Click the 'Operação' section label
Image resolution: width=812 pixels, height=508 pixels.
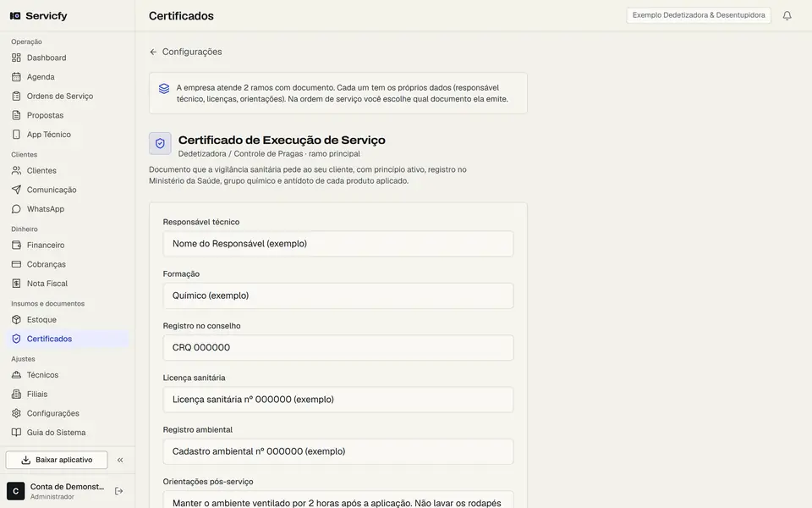(26, 41)
